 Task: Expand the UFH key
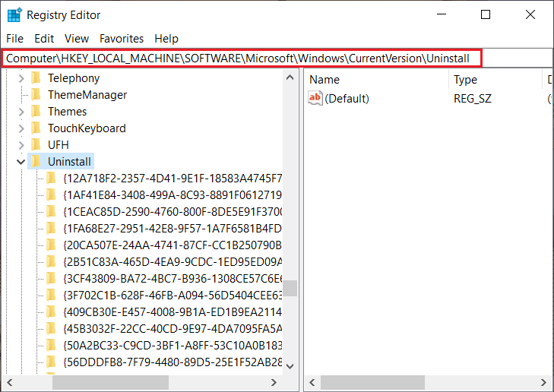click(x=21, y=145)
